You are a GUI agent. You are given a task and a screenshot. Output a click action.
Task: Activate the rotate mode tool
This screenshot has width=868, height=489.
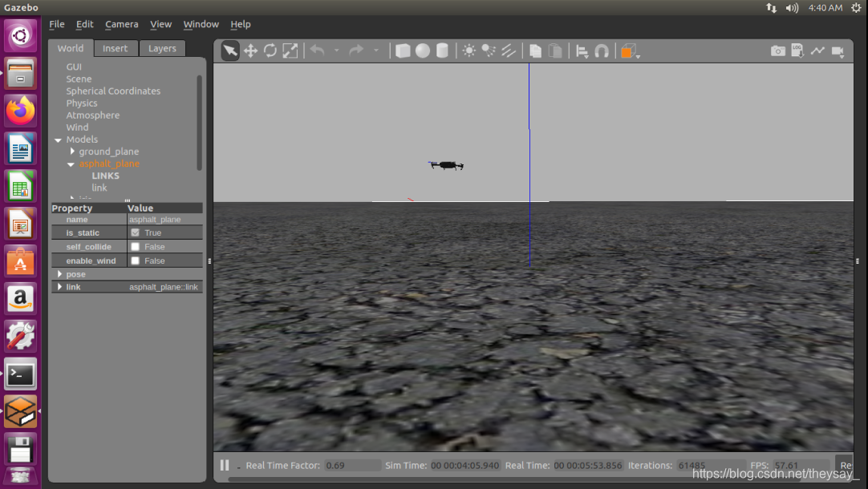[x=270, y=51]
